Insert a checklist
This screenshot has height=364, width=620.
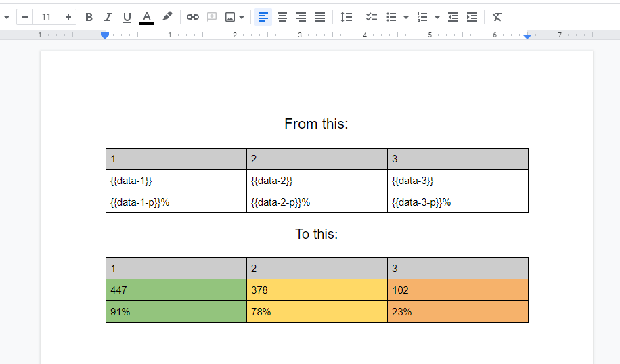tap(372, 17)
